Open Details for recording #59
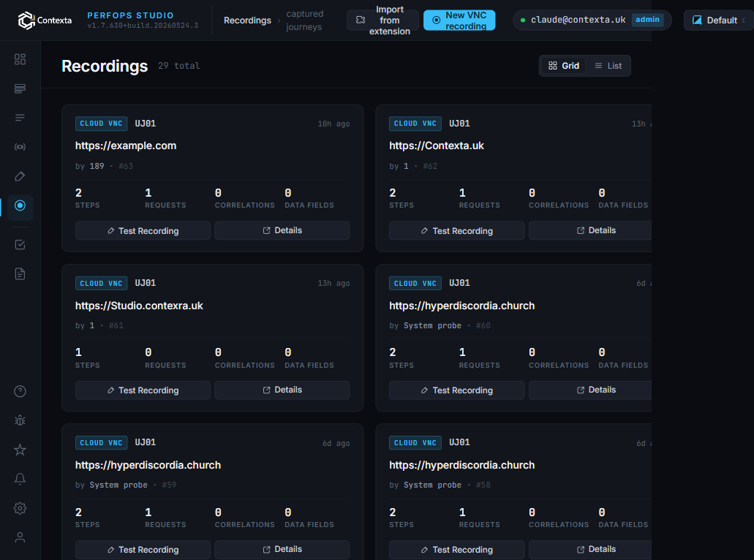This screenshot has width=754, height=560. pyautogui.click(x=282, y=550)
